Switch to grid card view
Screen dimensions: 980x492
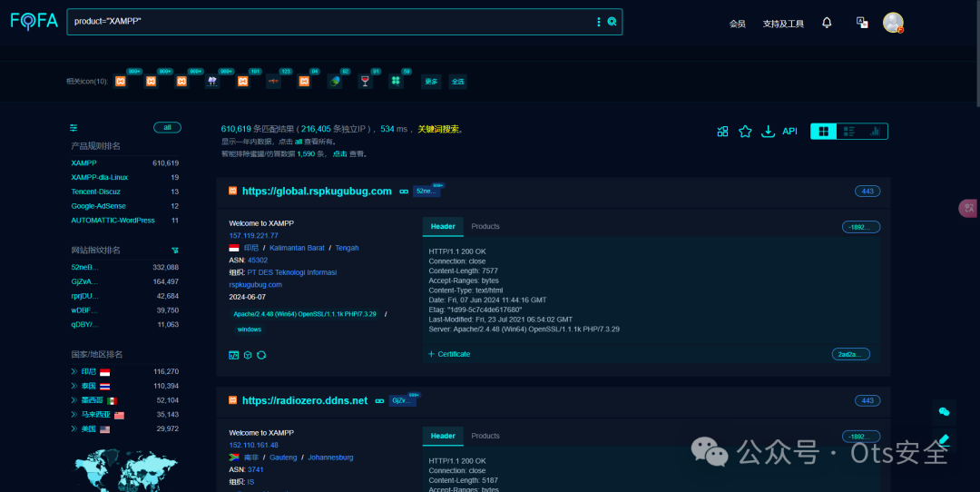pyautogui.click(x=824, y=132)
